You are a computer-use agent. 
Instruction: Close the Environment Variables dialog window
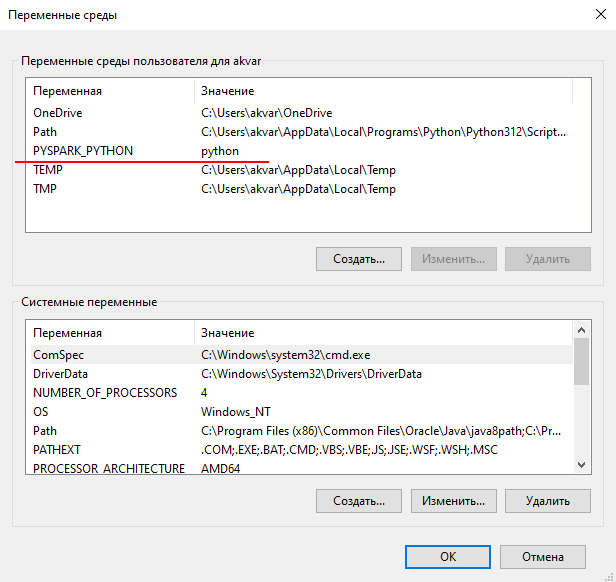coord(600,15)
